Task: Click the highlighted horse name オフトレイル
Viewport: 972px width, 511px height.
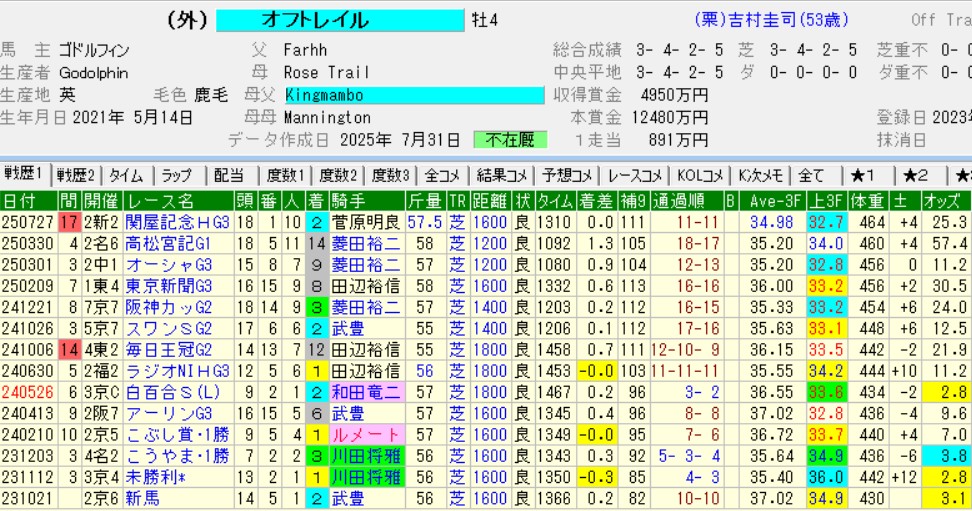Action: (x=340, y=20)
